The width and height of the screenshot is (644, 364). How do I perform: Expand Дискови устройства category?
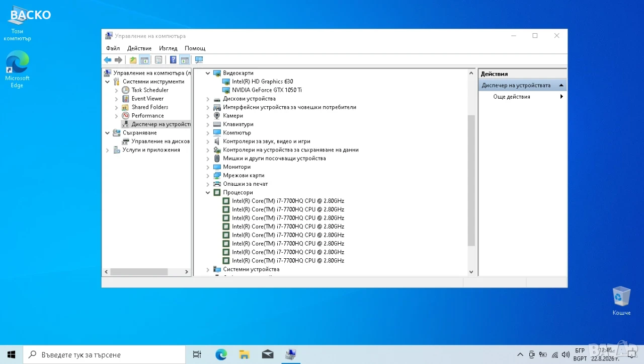click(208, 99)
